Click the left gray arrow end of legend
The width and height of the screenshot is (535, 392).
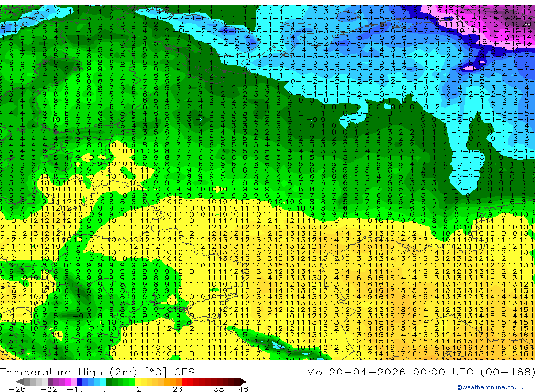[x=19, y=381]
